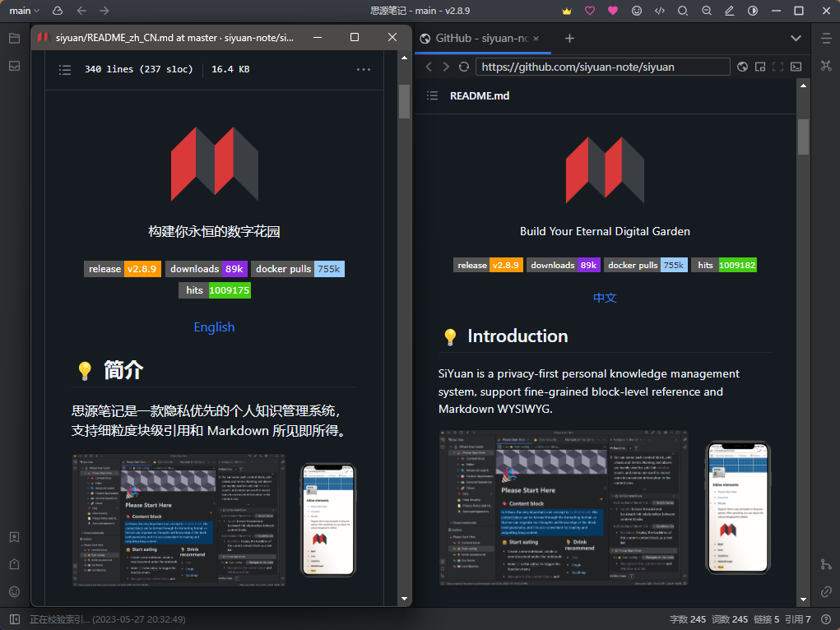Open the README.md outline list icon
This screenshot has height=630, width=840.
432,95
